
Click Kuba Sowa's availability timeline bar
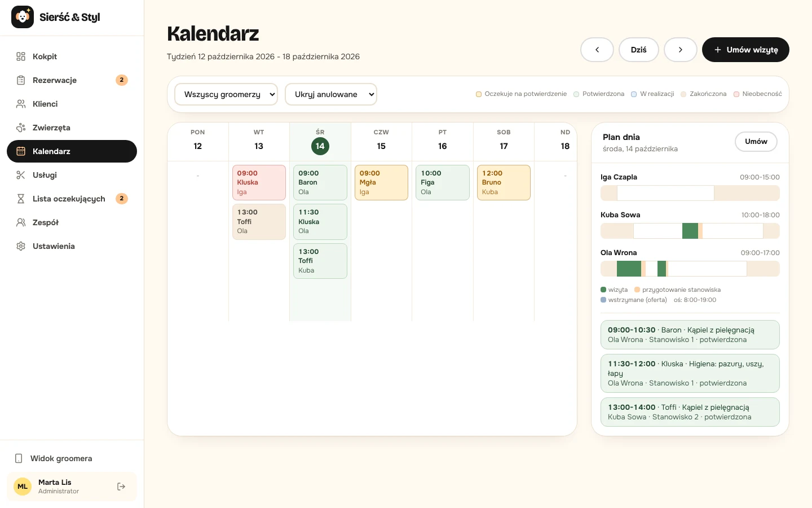[690, 231]
